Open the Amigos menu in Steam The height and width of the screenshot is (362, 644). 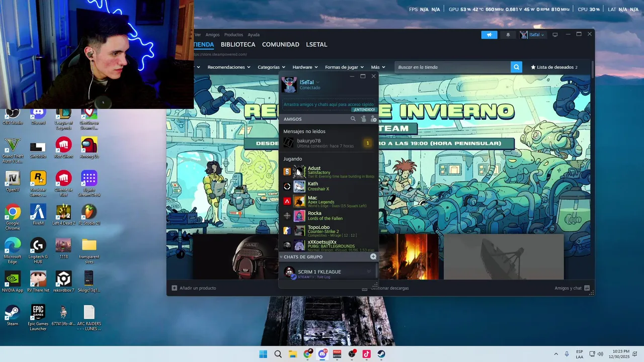(212, 35)
